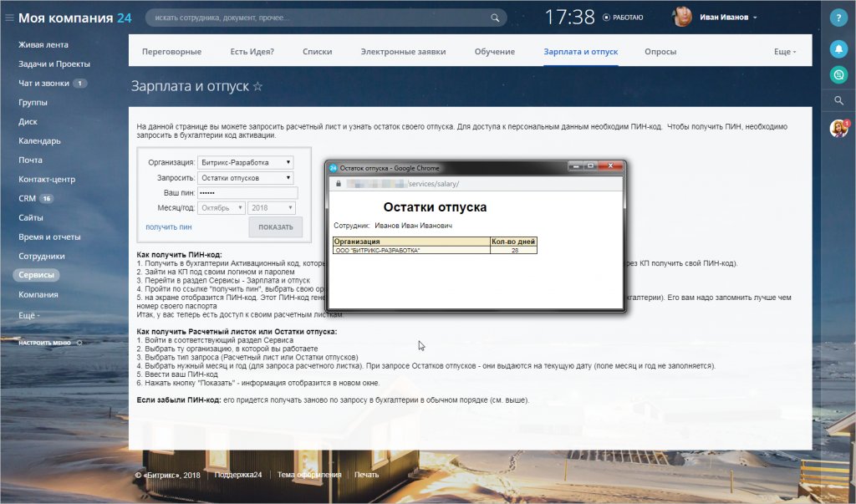Add page to favorites with star icon
Screen dimensions: 856x504
[x=257, y=86]
